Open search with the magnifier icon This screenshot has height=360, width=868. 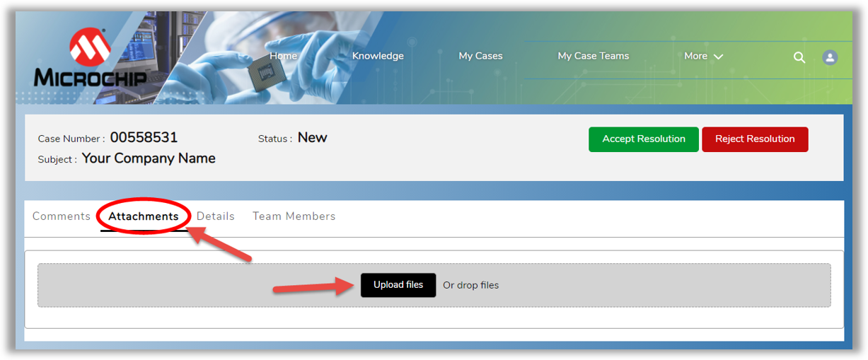point(799,58)
